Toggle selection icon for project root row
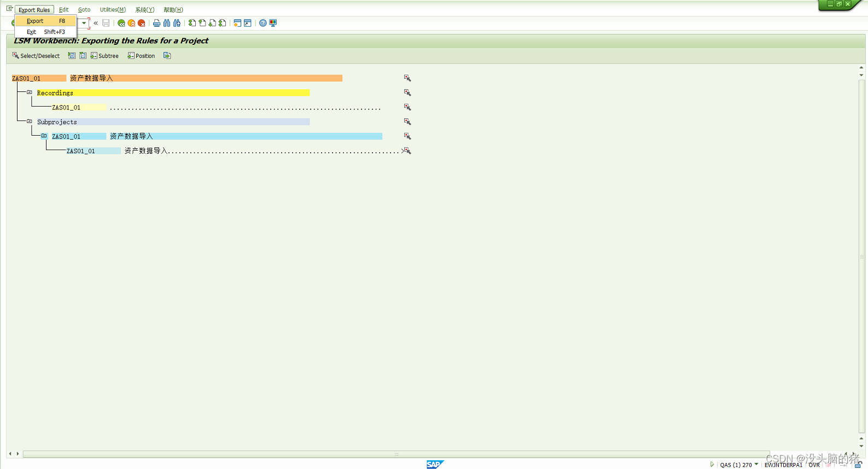This screenshot has width=868, height=469. pyautogui.click(x=407, y=78)
